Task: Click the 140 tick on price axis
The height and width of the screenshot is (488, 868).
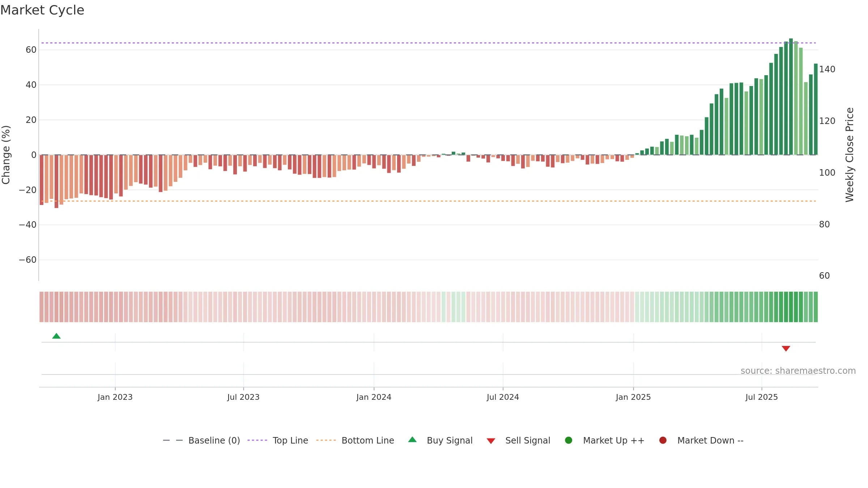Action: (827, 69)
